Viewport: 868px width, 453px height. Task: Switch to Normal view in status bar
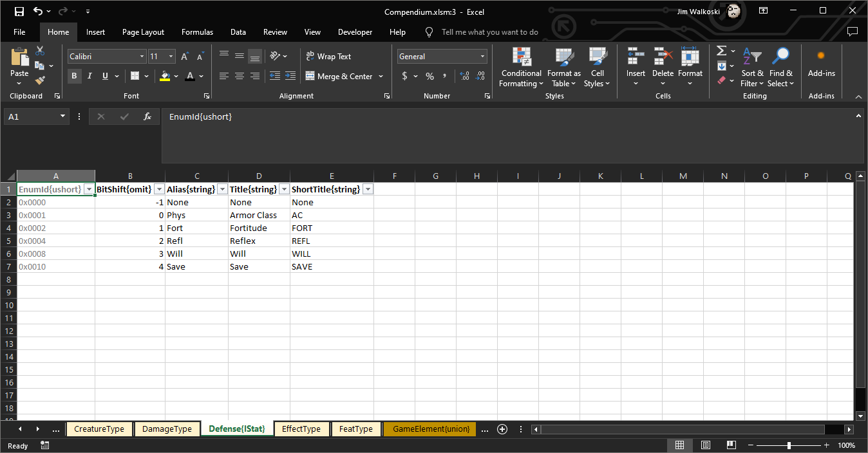tap(679, 445)
